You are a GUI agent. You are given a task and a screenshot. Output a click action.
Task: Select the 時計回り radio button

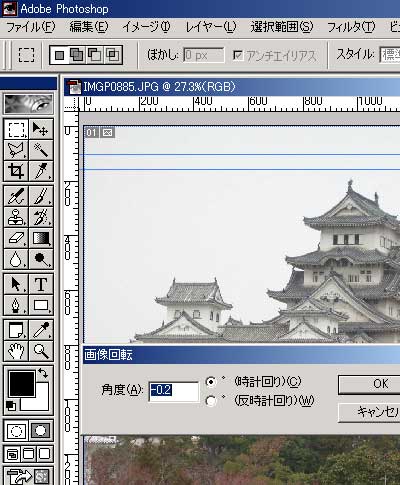(x=211, y=382)
